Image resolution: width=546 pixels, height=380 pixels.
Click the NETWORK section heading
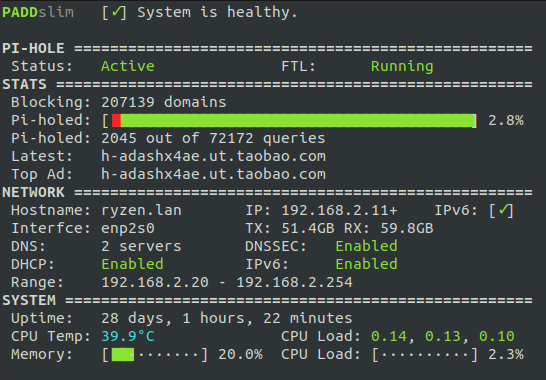(x=33, y=192)
